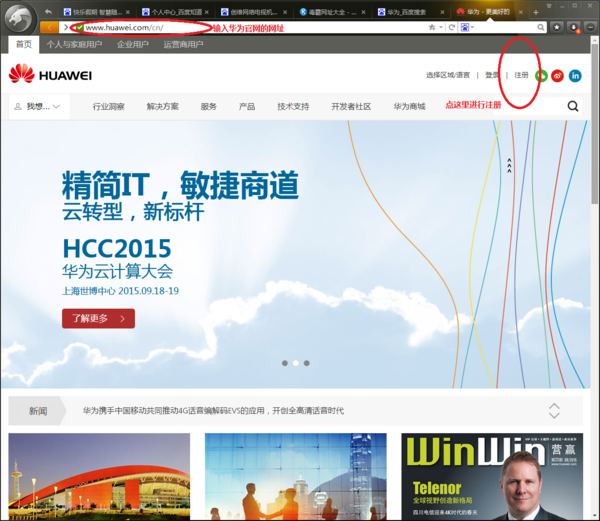
Task: Click the HCC2015 banner heading
Action: (117, 249)
